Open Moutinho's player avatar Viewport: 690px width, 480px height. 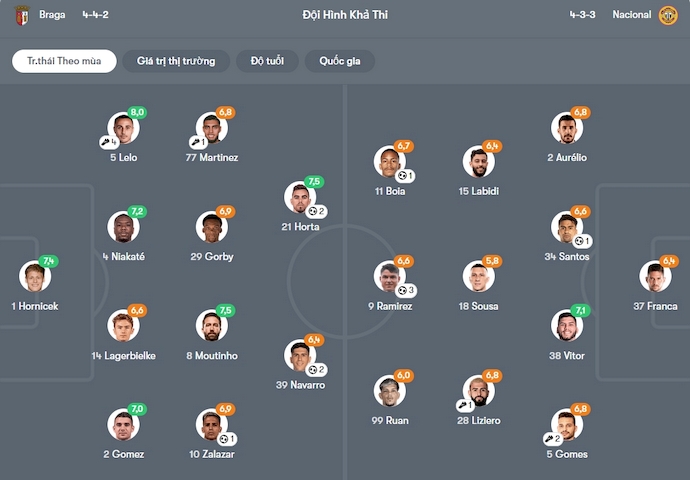pyautogui.click(x=211, y=326)
